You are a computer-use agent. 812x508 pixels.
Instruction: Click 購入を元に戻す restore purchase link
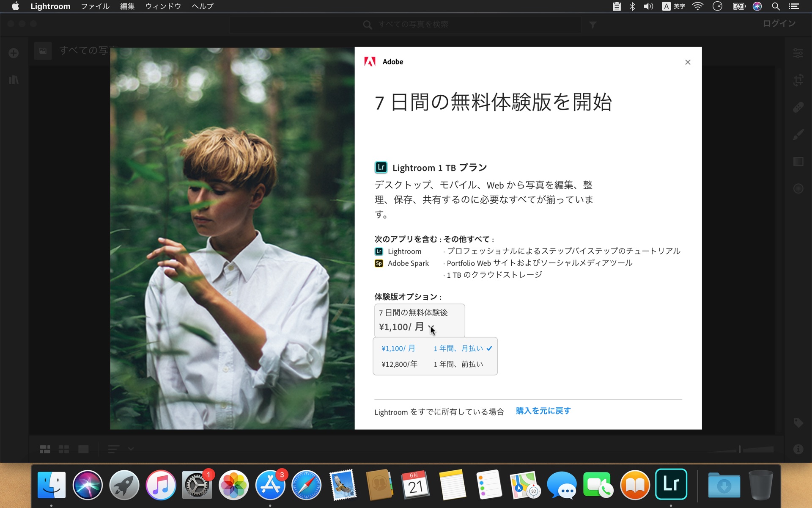(543, 411)
